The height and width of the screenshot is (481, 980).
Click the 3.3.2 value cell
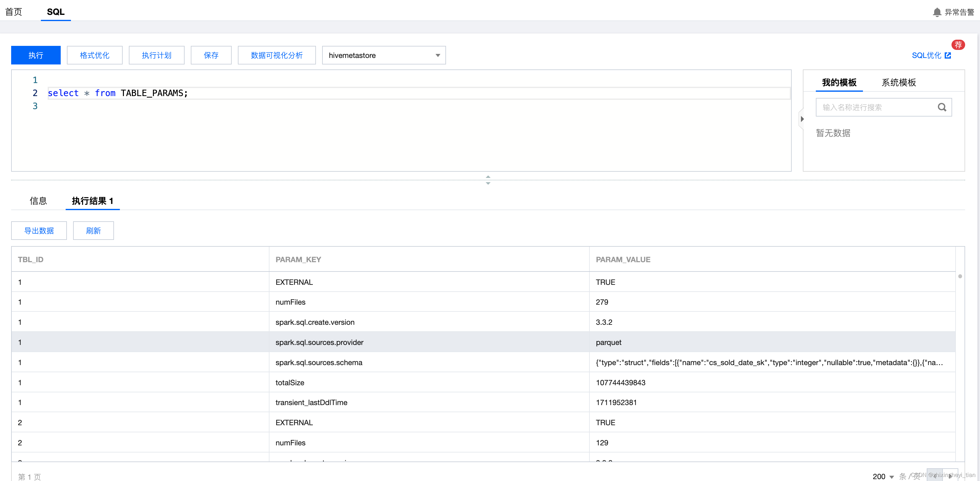(x=772, y=322)
